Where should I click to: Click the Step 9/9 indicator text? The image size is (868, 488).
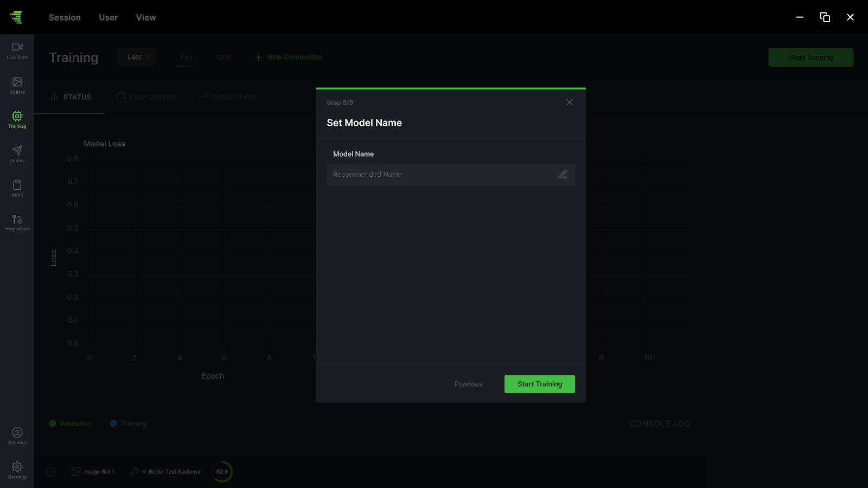tap(340, 102)
